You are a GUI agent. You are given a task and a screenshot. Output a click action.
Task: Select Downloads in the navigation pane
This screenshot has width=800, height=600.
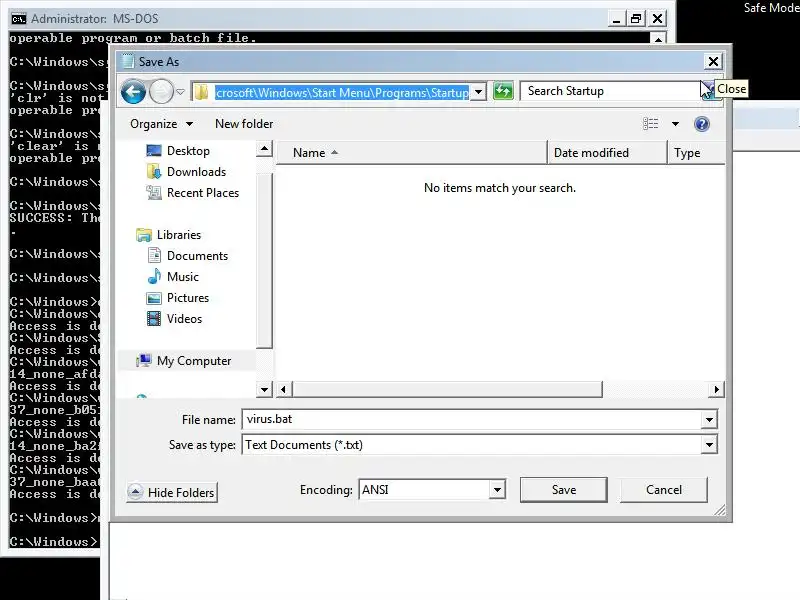coord(196,172)
